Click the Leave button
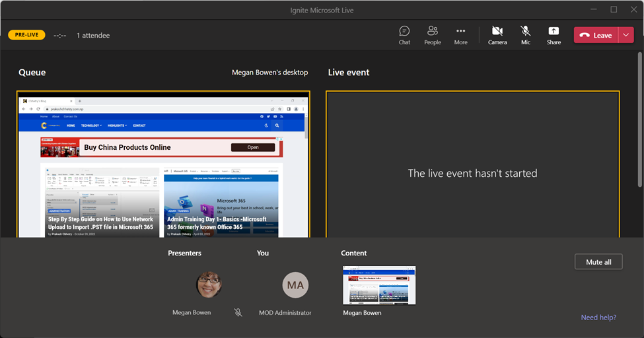This screenshot has width=644, height=338. coord(596,36)
